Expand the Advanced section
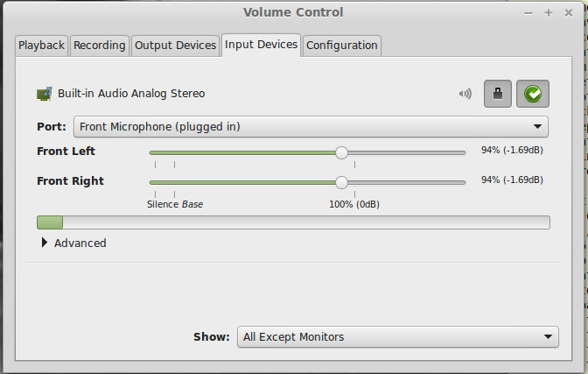This screenshot has height=374, width=588. click(x=73, y=243)
